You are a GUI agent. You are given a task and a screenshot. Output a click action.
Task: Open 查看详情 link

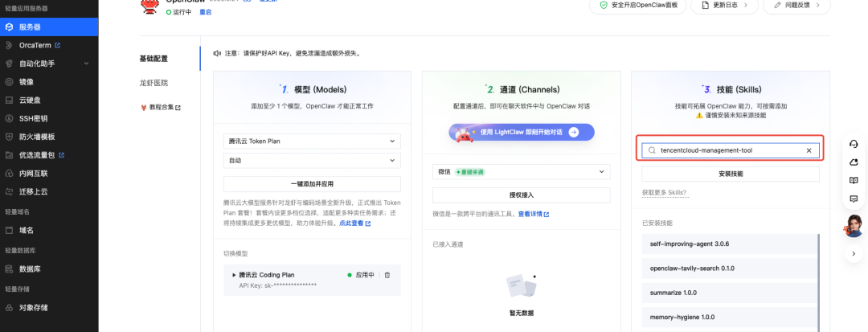533,214
